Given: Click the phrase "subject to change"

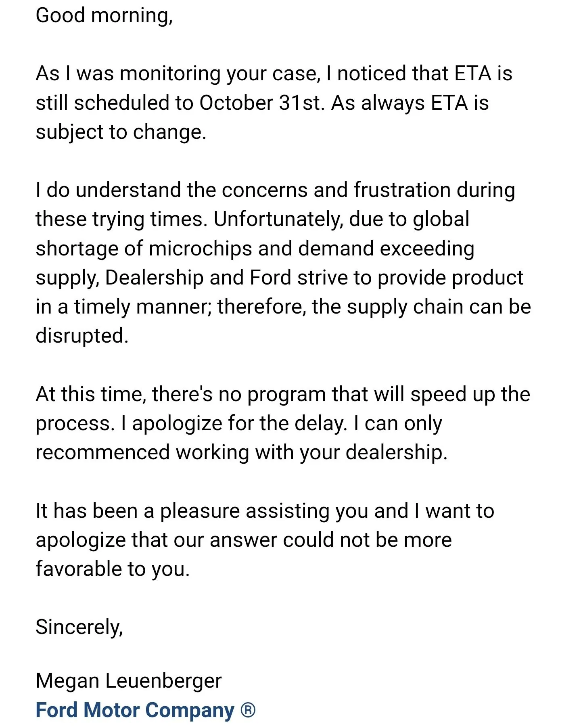Looking at the screenshot, I should [x=120, y=132].
